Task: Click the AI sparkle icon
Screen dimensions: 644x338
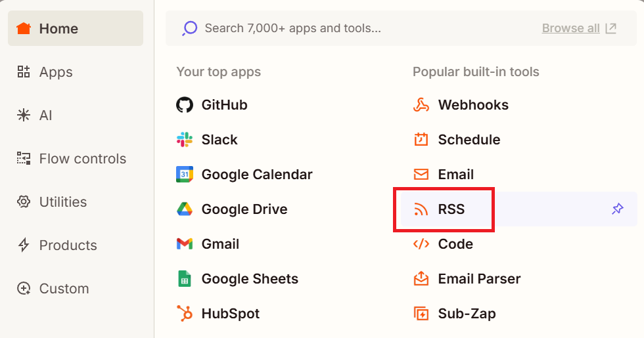Action: pyautogui.click(x=24, y=115)
